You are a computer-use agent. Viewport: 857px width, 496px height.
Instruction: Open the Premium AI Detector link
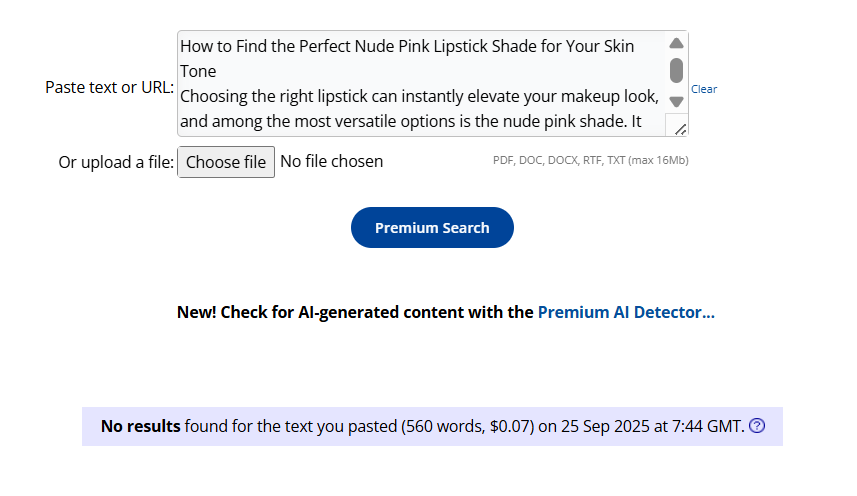[626, 312]
